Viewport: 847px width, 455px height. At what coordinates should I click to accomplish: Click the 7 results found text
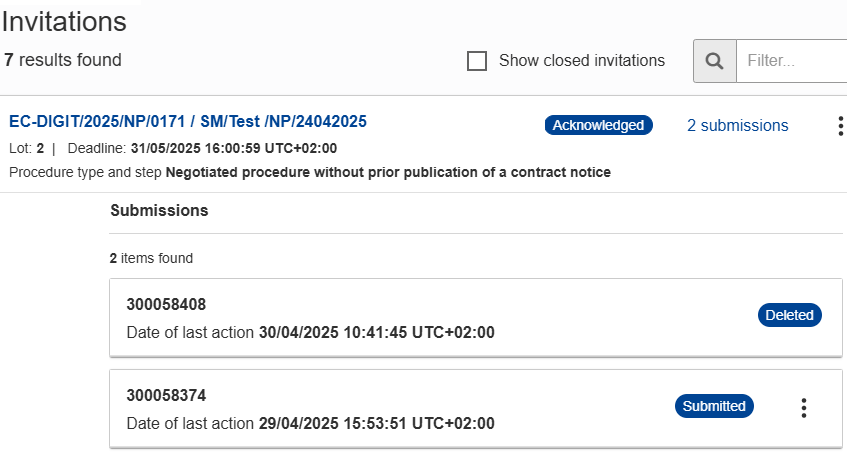(x=63, y=60)
